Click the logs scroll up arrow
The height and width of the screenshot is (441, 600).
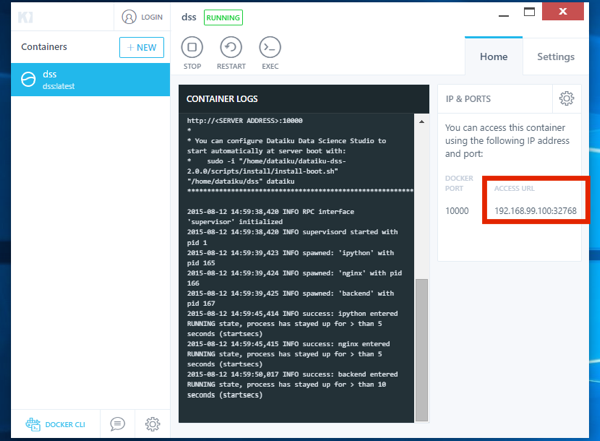pos(422,122)
